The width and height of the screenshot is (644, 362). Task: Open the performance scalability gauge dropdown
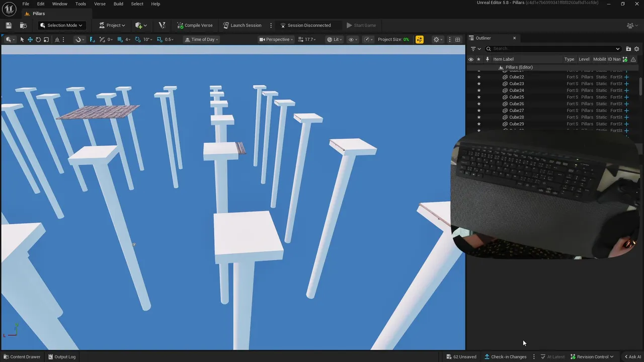tap(369, 39)
